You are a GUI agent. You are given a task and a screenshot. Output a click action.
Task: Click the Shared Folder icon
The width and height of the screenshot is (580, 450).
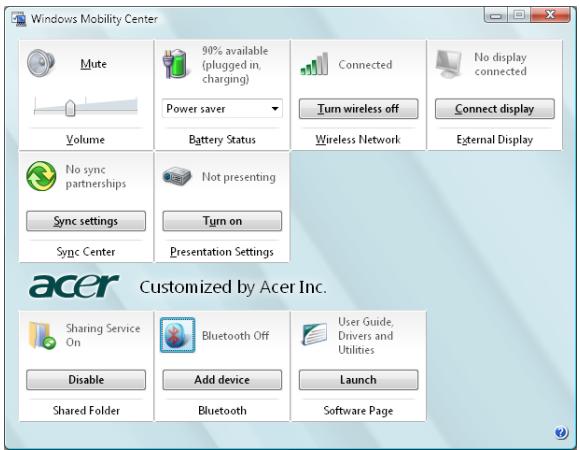pyautogui.click(x=42, y=335)
